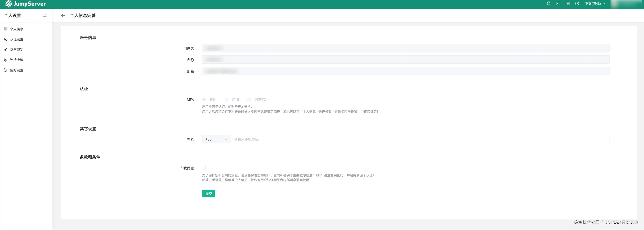
Task: Click the view switch icon beside 个人设置
Action: [x=44, y=16]
